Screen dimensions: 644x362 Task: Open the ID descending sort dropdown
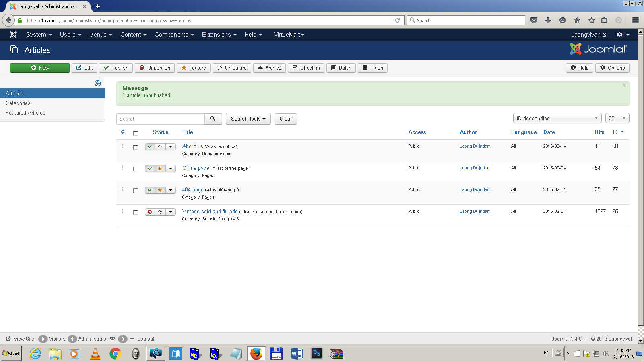coord(557,118)
